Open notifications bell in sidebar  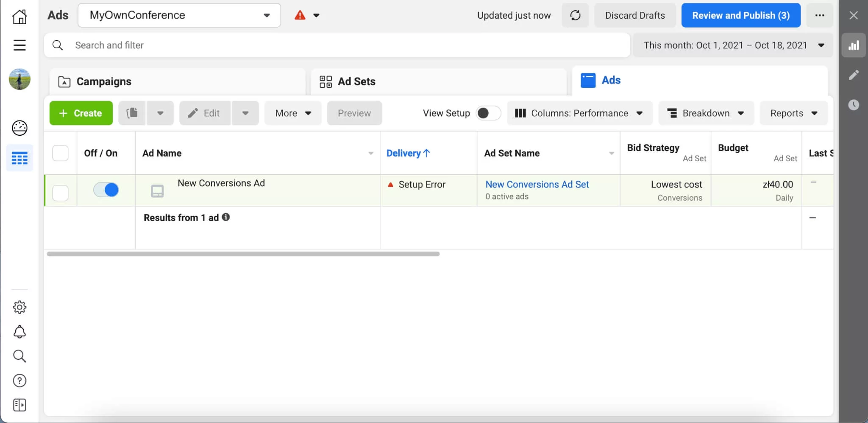point(19,332)
